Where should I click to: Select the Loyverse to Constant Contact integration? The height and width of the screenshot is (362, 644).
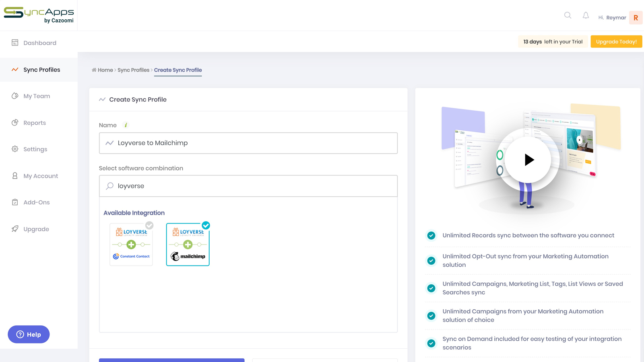click(131, 244)
